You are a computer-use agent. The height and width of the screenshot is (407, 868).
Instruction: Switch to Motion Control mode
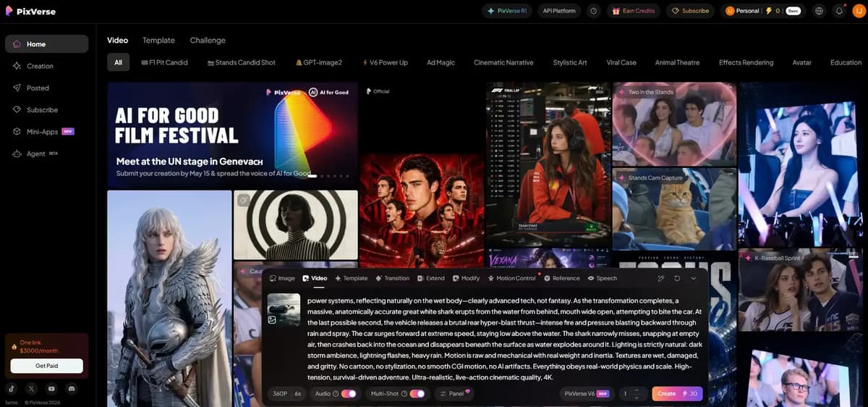coord(511,278)
